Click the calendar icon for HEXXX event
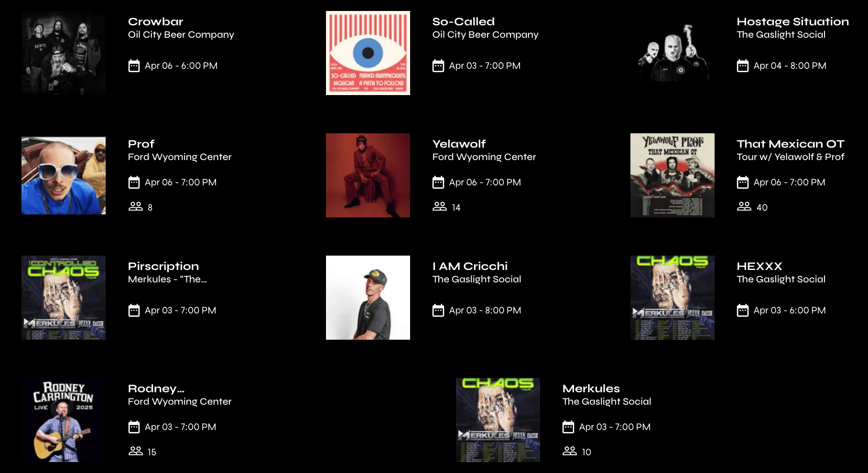Screen dimensions: 868x473 click(743, 311)
